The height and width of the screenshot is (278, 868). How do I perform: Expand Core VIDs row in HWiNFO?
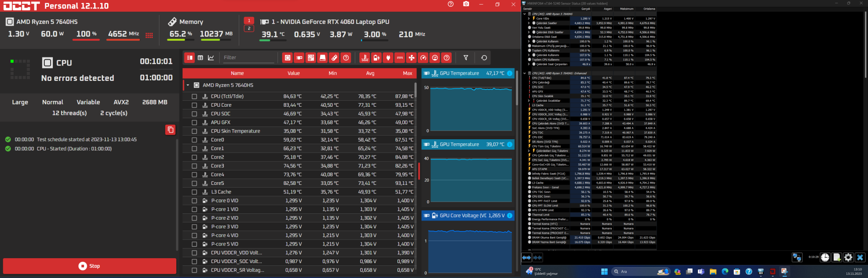(528, 19)
